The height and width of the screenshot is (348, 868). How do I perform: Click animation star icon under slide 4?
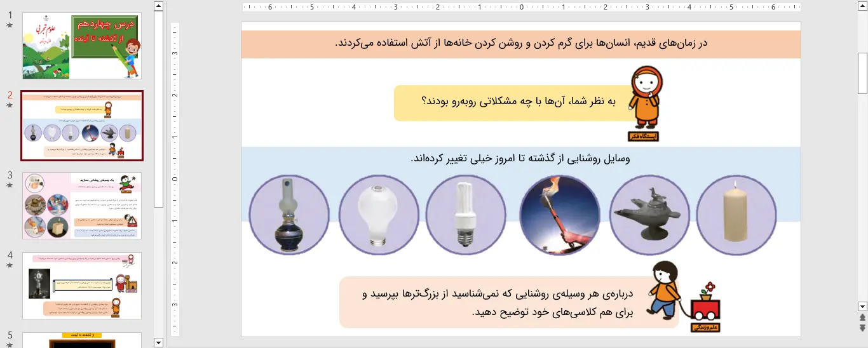tap(10, 265)
